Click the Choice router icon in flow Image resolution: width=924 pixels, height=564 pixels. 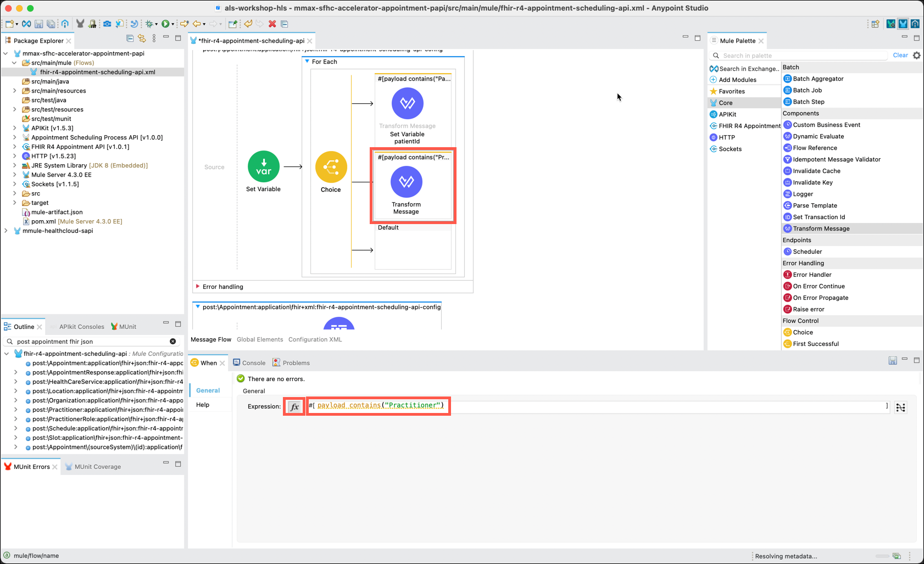pyautogui.click(x=331, y=167)
